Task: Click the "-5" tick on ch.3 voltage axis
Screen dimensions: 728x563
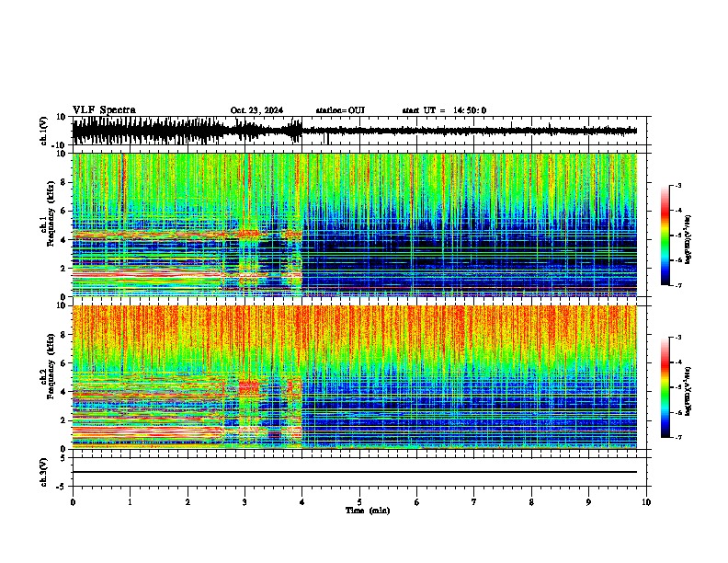Action: pyautogui.click(x=63, y=487)
